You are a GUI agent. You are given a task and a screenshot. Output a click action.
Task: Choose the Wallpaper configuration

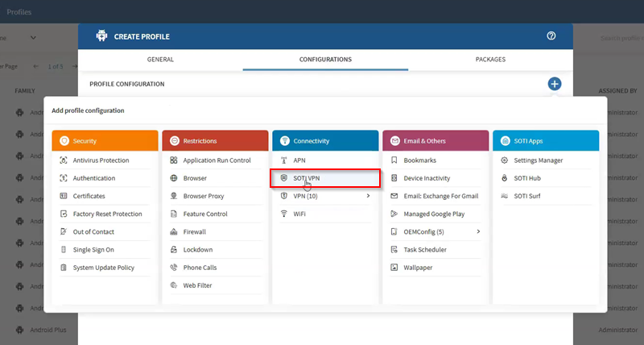click(419, 268)
